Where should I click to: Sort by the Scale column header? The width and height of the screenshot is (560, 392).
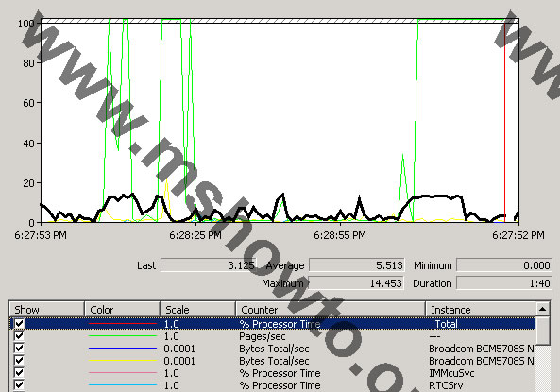pyautogui.click(x=198, y=310)
